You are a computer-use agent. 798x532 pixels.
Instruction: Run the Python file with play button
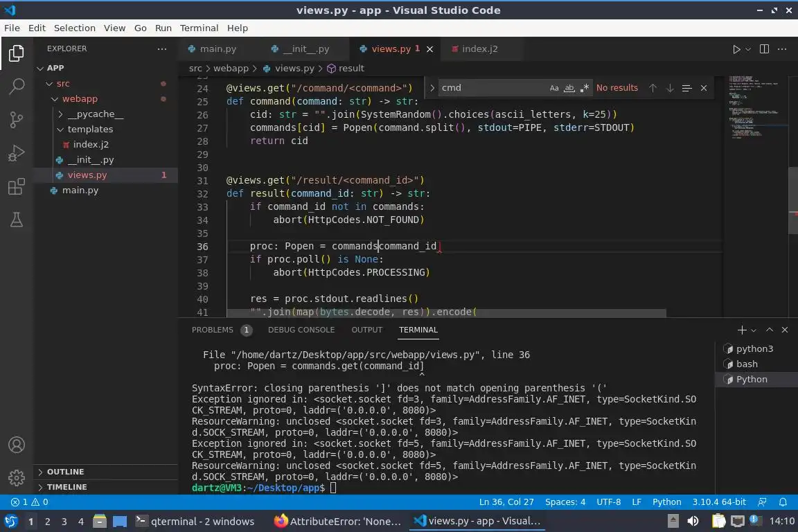point(736,49)
